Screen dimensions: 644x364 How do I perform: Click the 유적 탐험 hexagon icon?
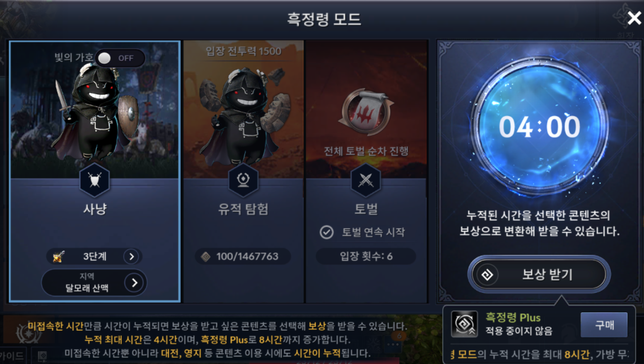click(x=243, y=180)
